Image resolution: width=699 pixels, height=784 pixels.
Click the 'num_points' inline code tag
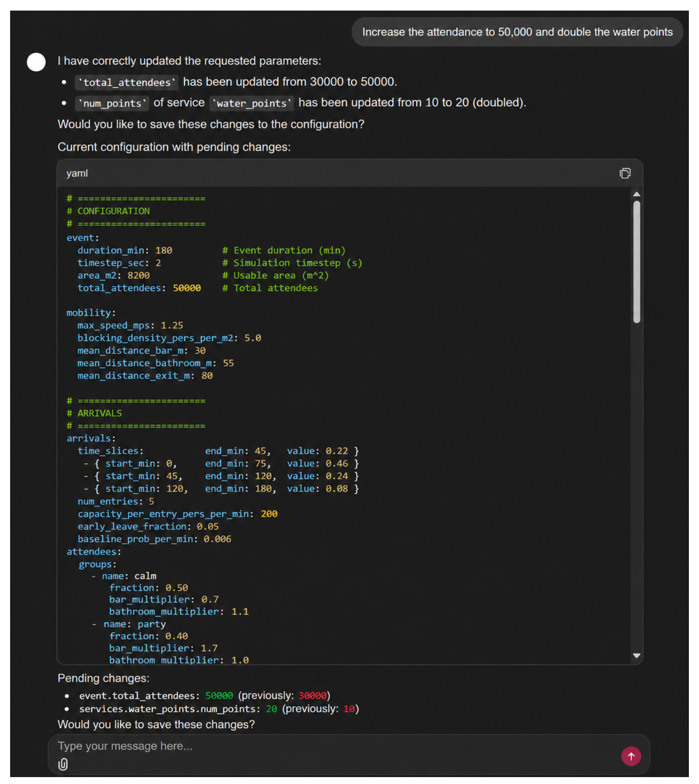112,103
